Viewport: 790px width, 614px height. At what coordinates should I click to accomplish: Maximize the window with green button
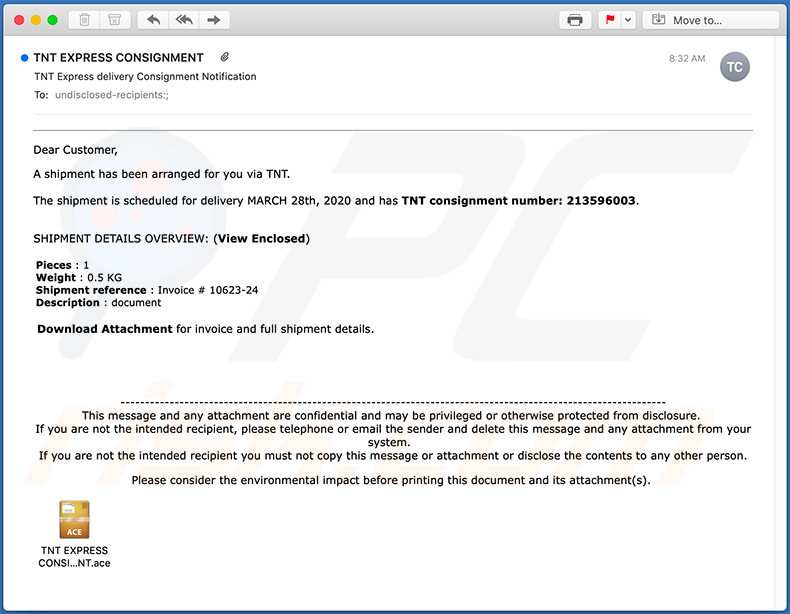52,20
